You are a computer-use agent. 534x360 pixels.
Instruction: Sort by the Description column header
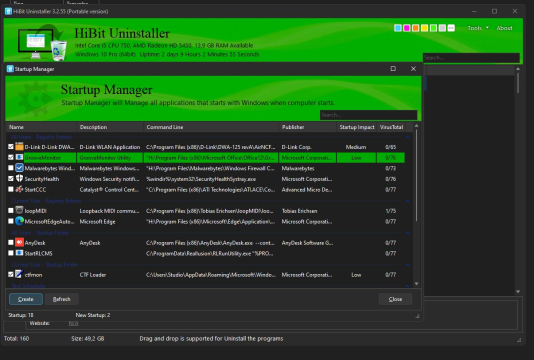coord(110,127)
